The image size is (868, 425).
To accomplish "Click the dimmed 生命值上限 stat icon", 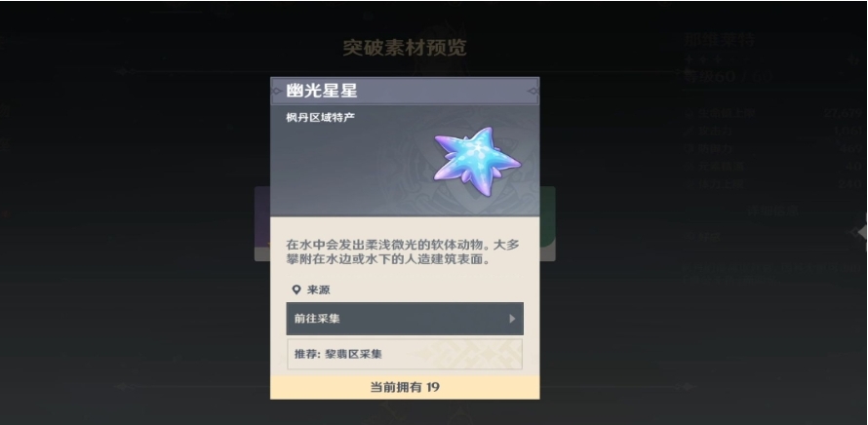I will point(690,113).
